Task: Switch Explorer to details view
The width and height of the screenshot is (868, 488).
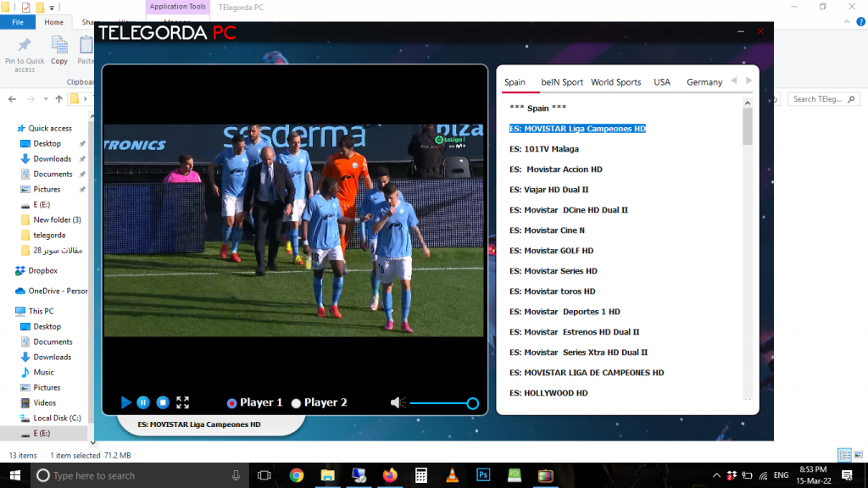Action: click(x=845, y=455)
